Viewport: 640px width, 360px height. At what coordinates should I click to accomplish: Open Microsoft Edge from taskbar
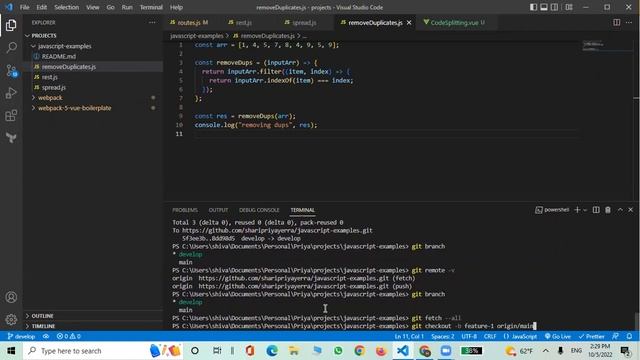point(272,351)
